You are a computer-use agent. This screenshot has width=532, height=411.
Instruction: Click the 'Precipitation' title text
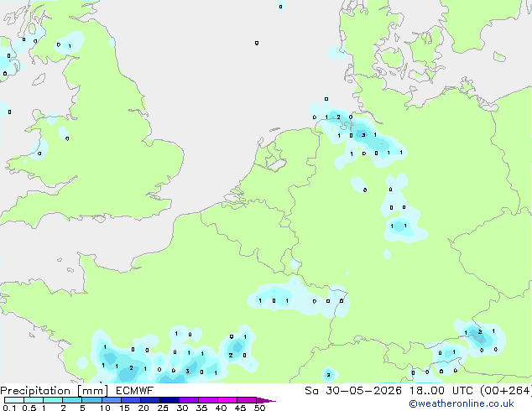point(35,391)
